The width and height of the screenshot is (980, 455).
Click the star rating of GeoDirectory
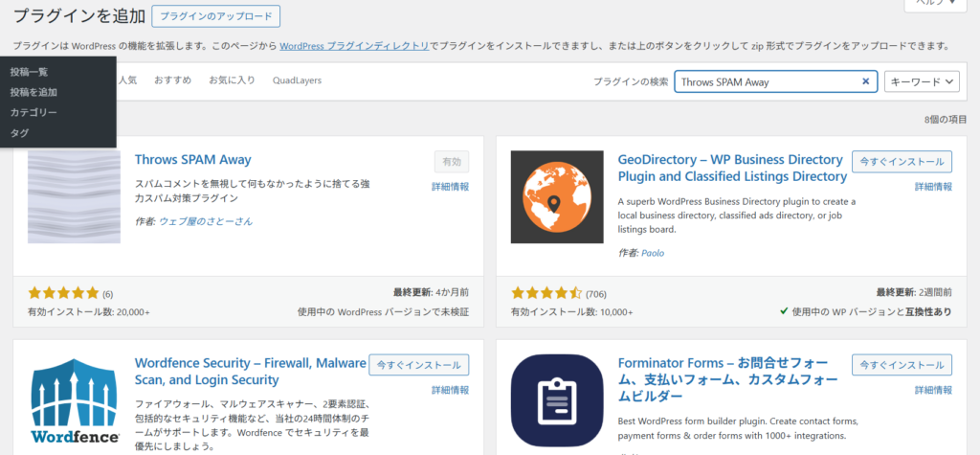click(x=546, y=293)
